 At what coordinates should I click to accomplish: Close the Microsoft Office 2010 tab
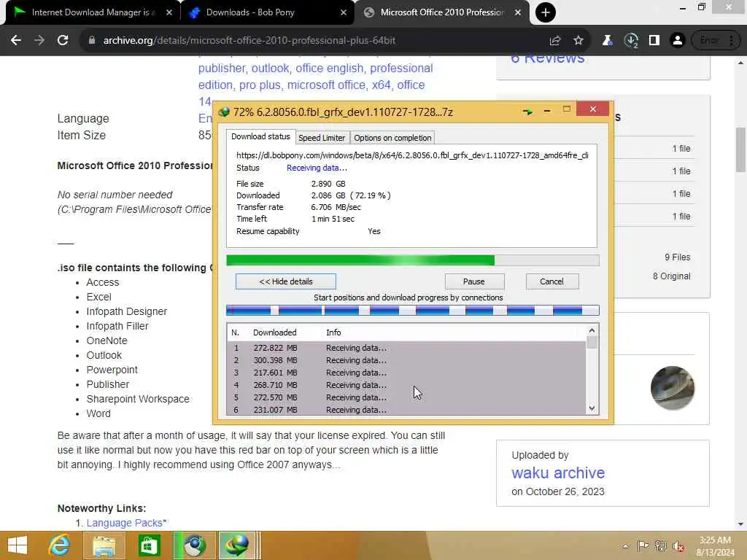point(518,12)
